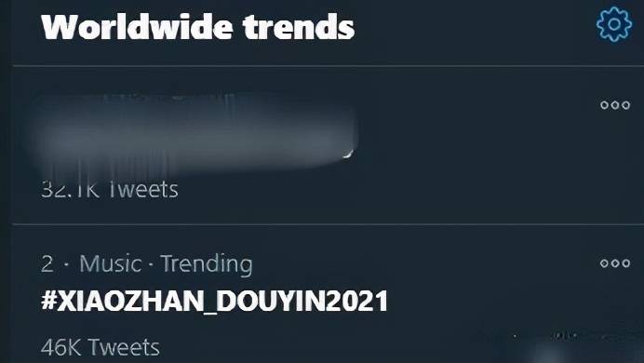The image size is (644, 363).
Task: Click the word Tweets after 46K
Action: pyautogui.click(x=124, y=347)
